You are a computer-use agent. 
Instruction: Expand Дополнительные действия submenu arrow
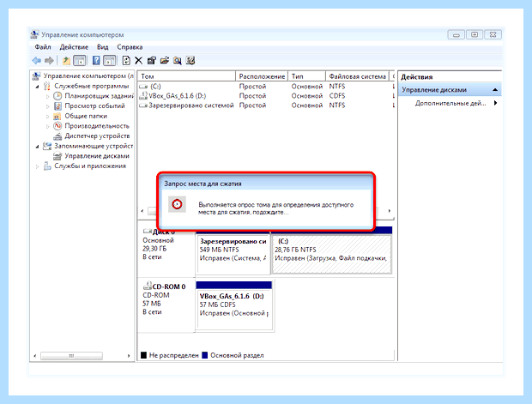point(496,103)
